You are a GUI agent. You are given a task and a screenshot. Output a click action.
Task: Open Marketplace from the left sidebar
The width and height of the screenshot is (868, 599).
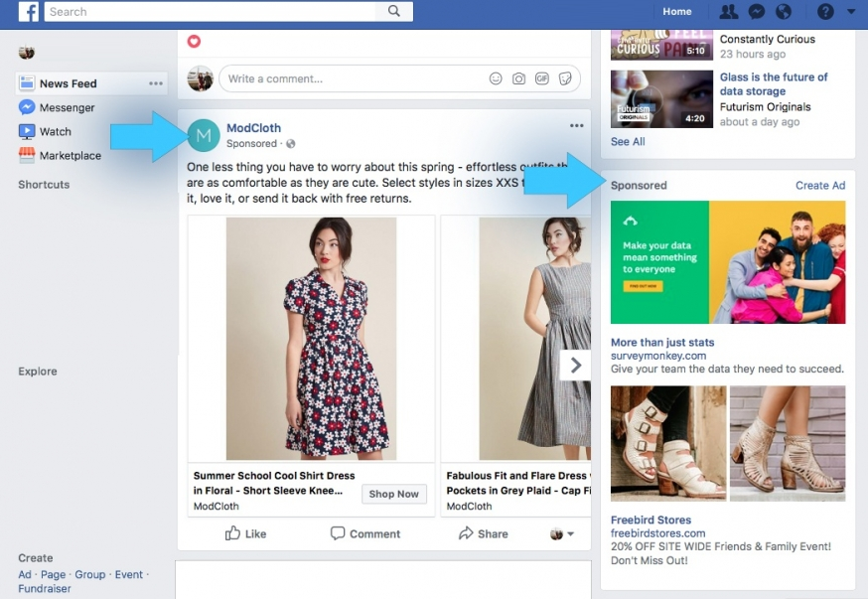[x=60, y=156]
